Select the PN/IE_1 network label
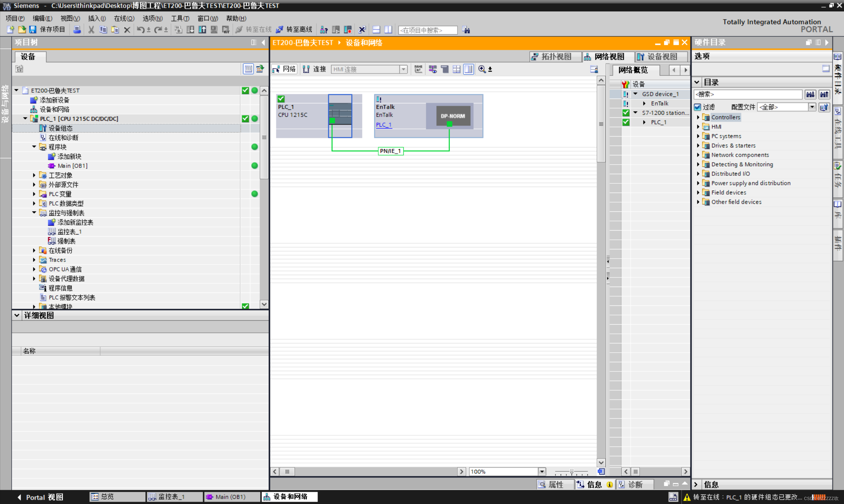This screenshot has height=504, width=844. click(x=391, y=151)
